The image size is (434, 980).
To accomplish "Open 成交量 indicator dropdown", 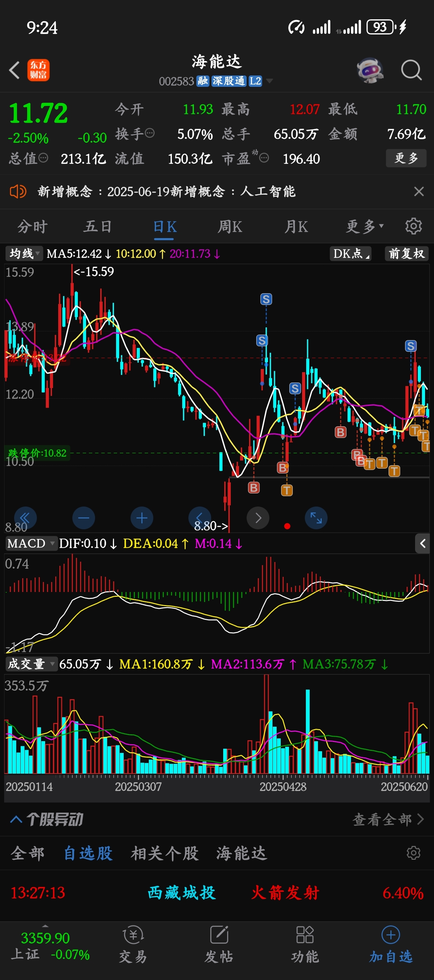I will point(32,664).
